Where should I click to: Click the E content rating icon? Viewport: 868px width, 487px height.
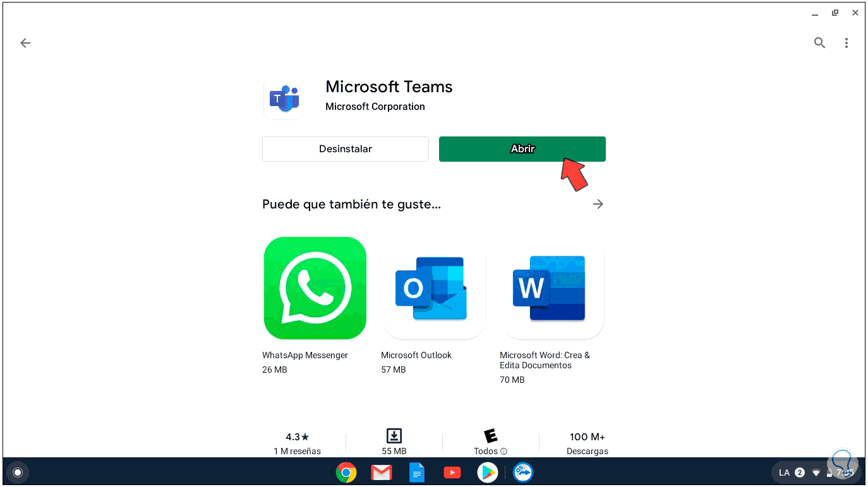[490, 436]
